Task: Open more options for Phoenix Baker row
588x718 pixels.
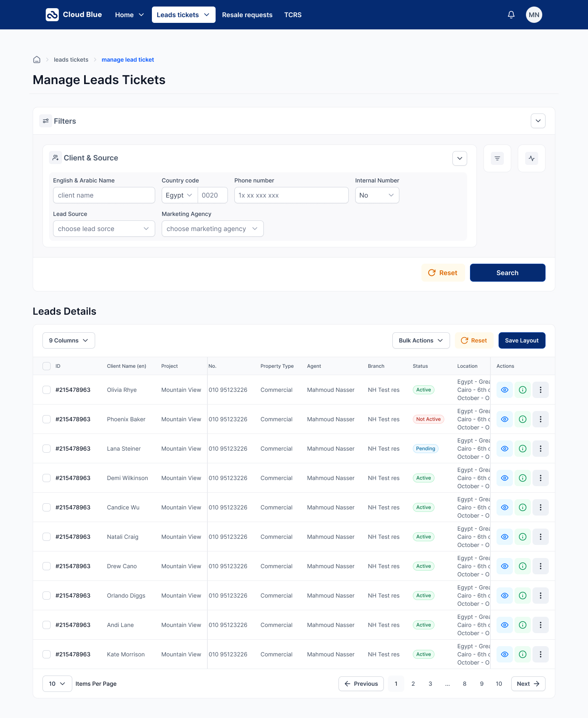Action: [541, 419]
